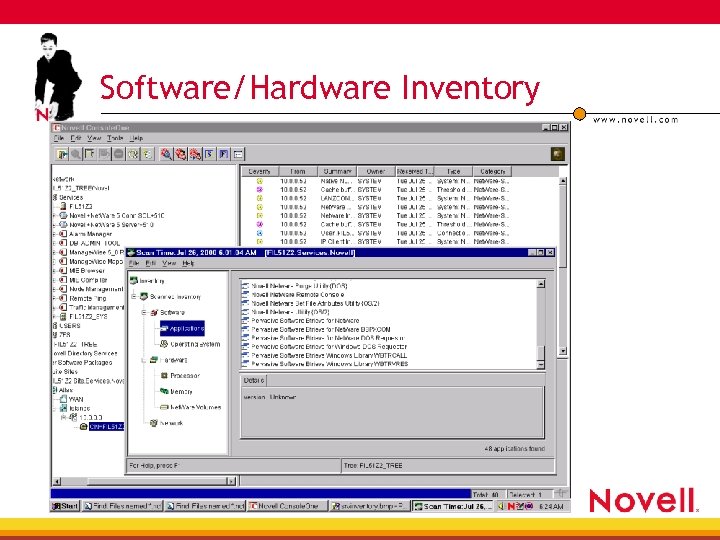
Task: Click left arrow of tree horizontal scrollbar
Action: 57,481
